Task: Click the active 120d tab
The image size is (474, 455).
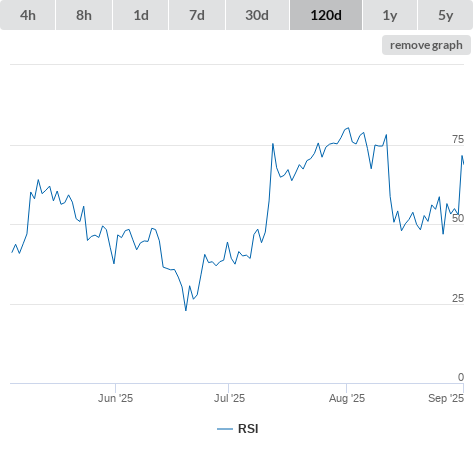Action: [326, 15]
